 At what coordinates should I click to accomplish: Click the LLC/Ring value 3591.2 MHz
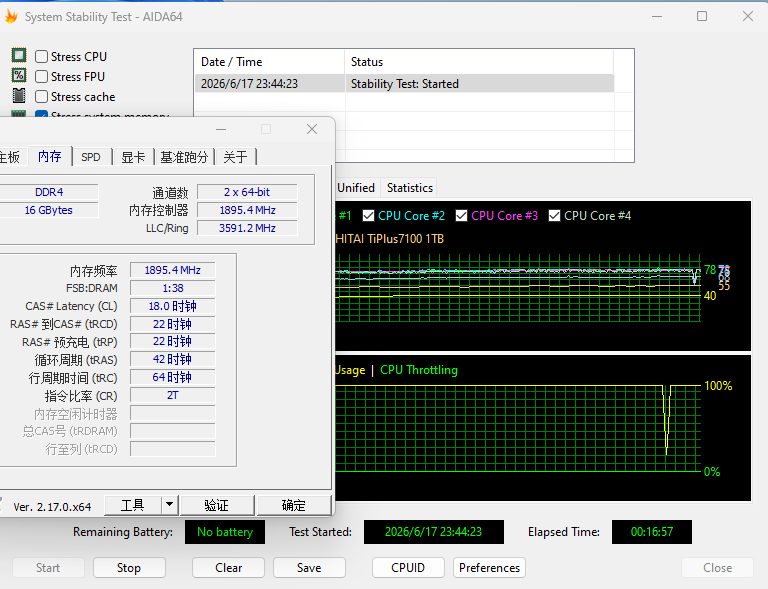pyautogui.click(x=247, y=228)
